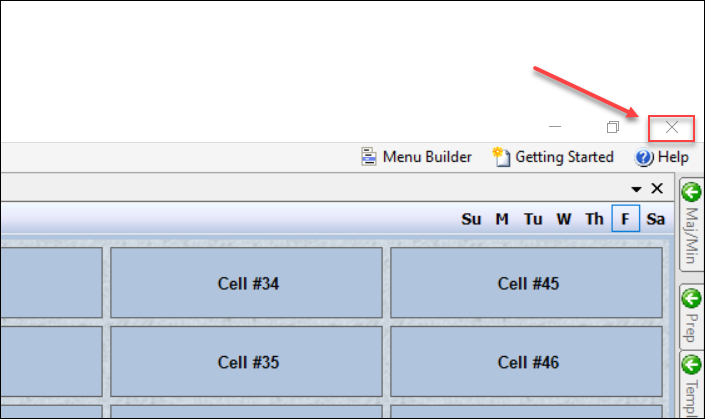Select the F day tab
Viewport: 705px width, 419px height.
pyautogui.click(x=625, y=218)
